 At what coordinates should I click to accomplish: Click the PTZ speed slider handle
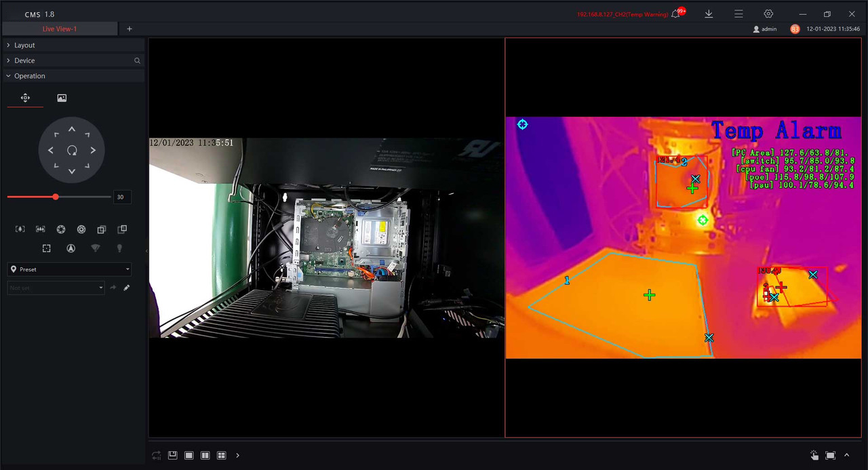click(x=56, y=197)
